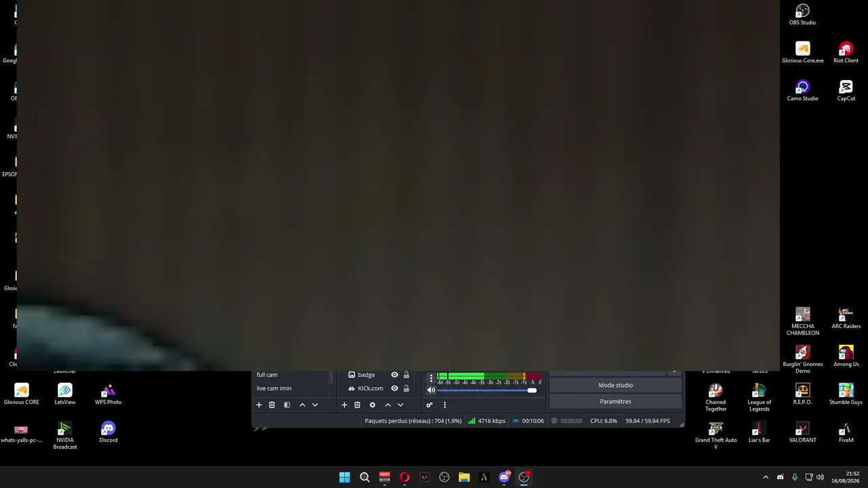
Task: Open the Windows Start menu
Action: 344,477
